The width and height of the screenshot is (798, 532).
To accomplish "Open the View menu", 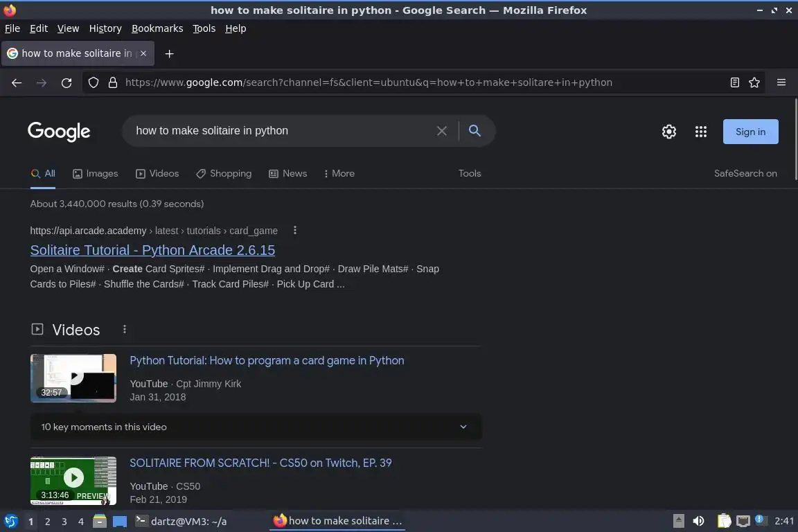I will click(68, 28).
